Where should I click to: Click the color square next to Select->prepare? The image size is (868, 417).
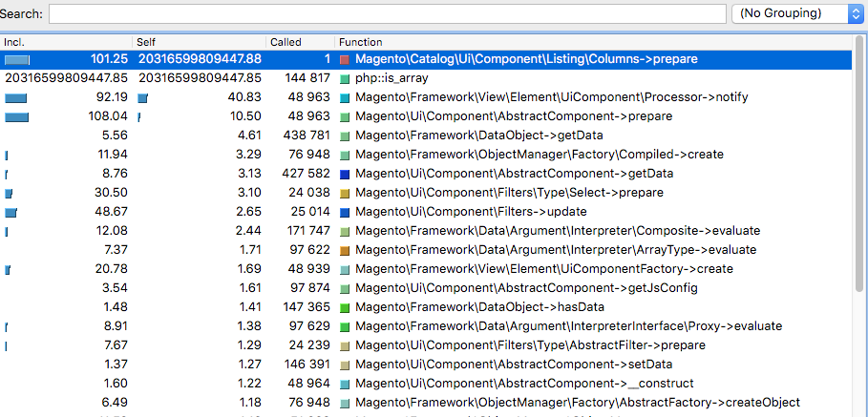pos(346,193)
